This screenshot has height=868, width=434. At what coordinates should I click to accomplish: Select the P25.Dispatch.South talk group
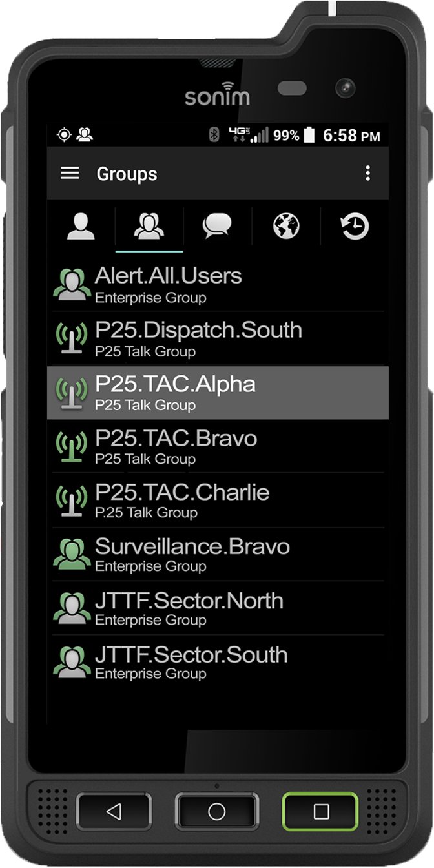(x=218, y=339)
